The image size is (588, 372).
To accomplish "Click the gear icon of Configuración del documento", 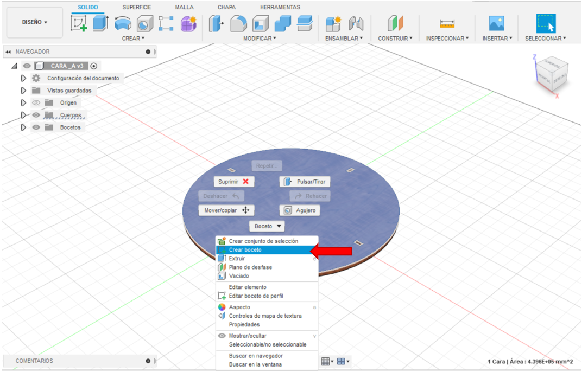I will pos(36,78).
